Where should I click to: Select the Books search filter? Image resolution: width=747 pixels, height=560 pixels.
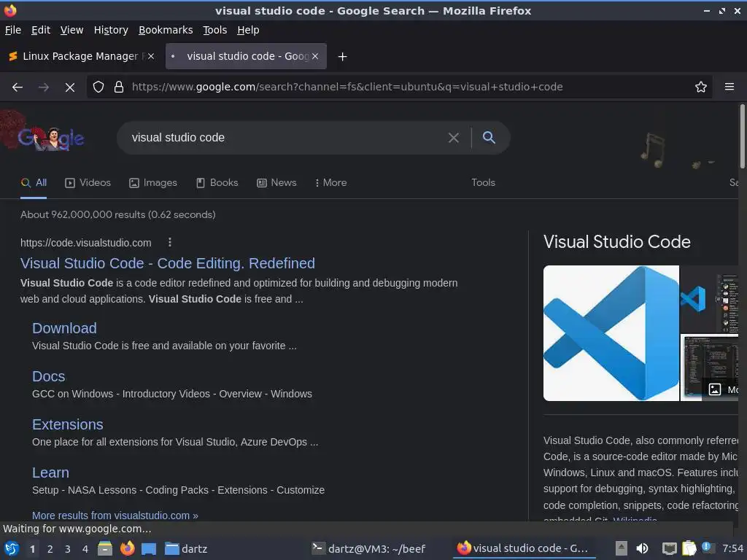click(x=217, y=183)
